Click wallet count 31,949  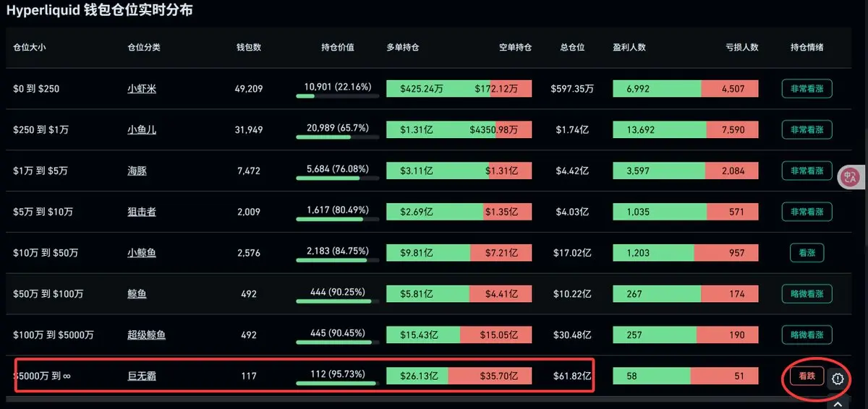249,130
